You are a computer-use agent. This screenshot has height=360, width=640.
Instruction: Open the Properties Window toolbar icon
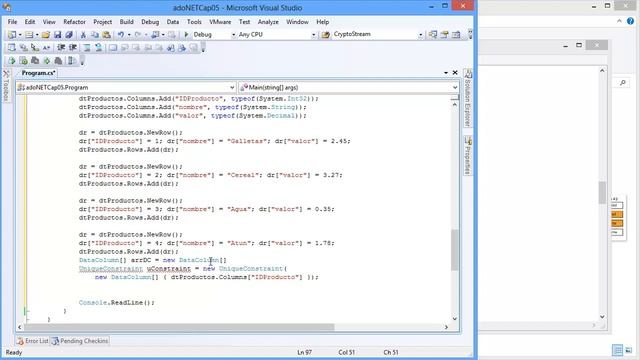pos(444,35)
